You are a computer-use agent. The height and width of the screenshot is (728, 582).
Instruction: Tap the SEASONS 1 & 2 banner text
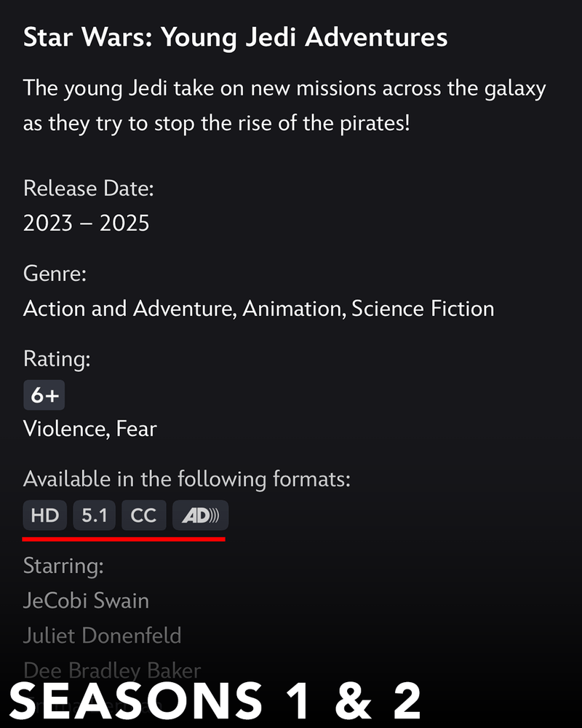(x=216, y=701)
